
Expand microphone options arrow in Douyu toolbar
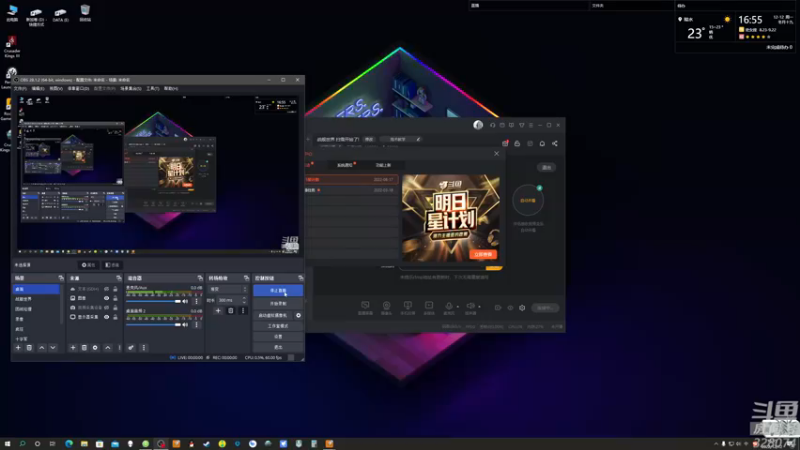pyautogui.click(x=458, y=307)
